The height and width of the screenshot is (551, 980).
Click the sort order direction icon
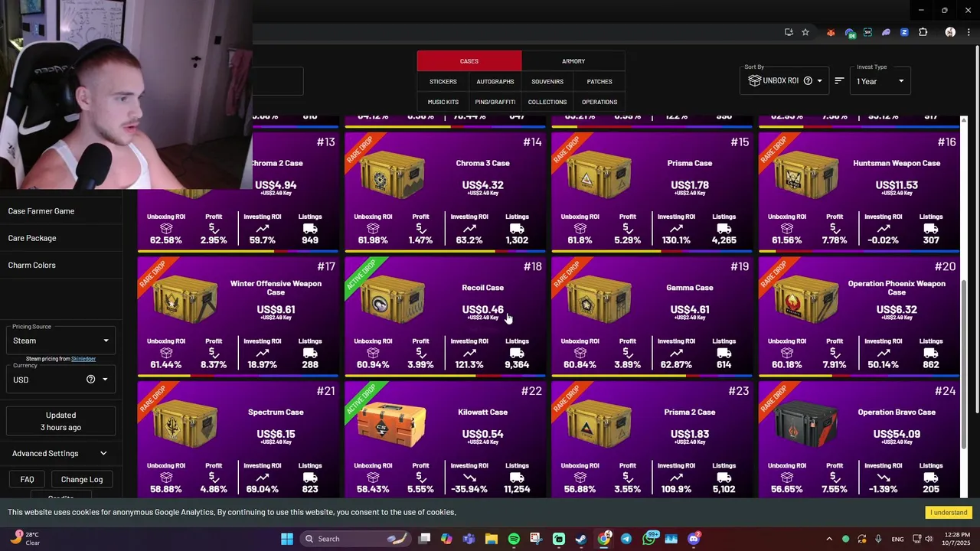click(x=839, y=80)
